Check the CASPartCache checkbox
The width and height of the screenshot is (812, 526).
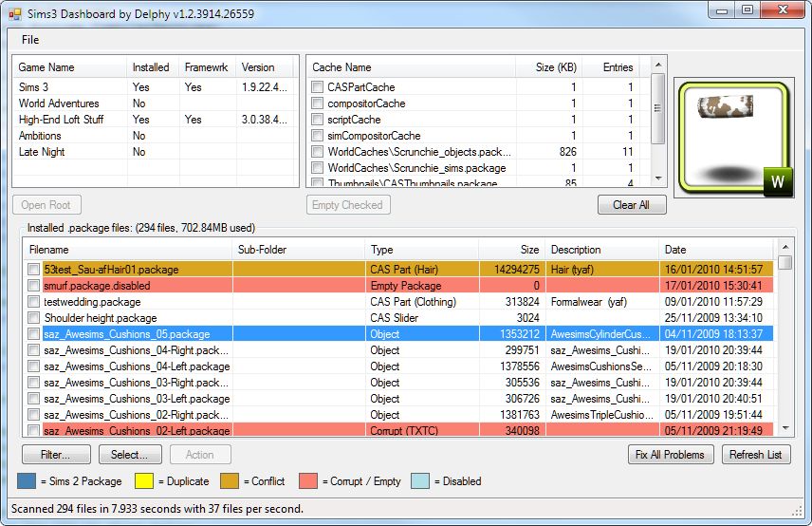coord(318,87)
